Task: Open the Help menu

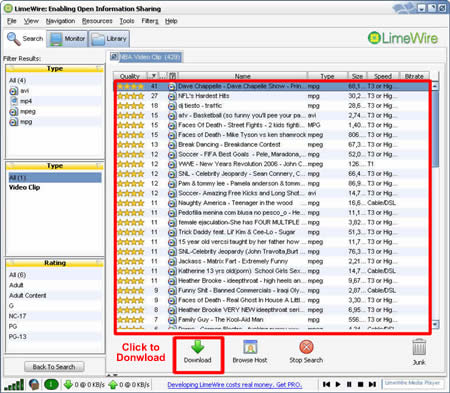Action: [171, 21]
